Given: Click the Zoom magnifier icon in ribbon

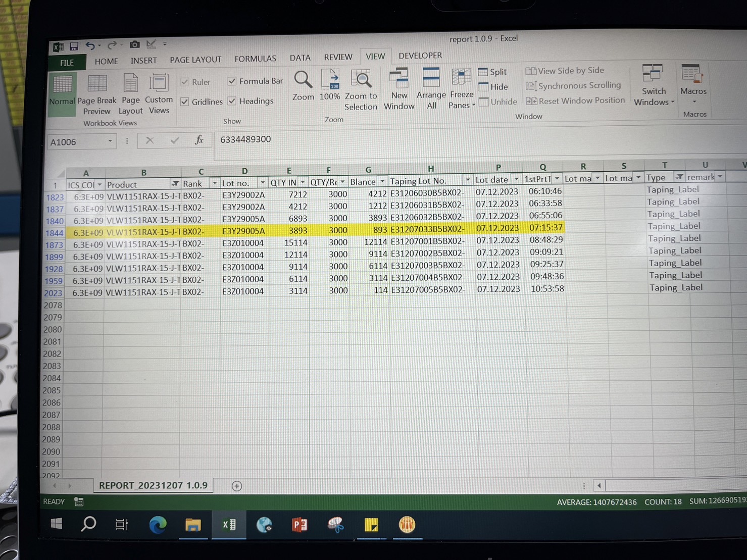Looking at the screenshot, I should 303,81.
